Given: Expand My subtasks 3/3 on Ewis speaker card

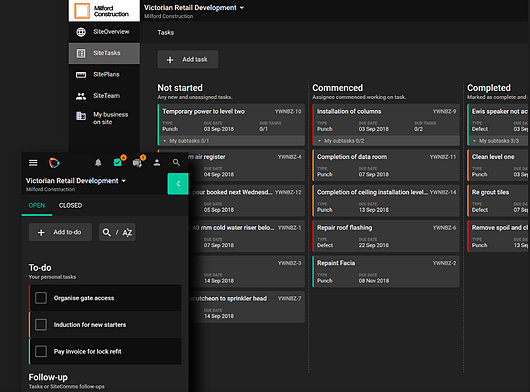Looking at the screenshot, I should tap(499, 141).
